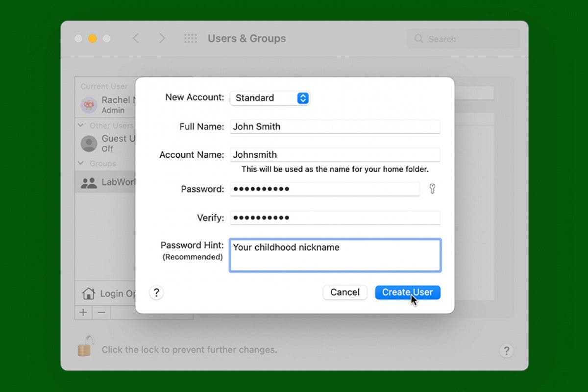Collapse the Groups section

pyautogui.click(x=80, y=163)
